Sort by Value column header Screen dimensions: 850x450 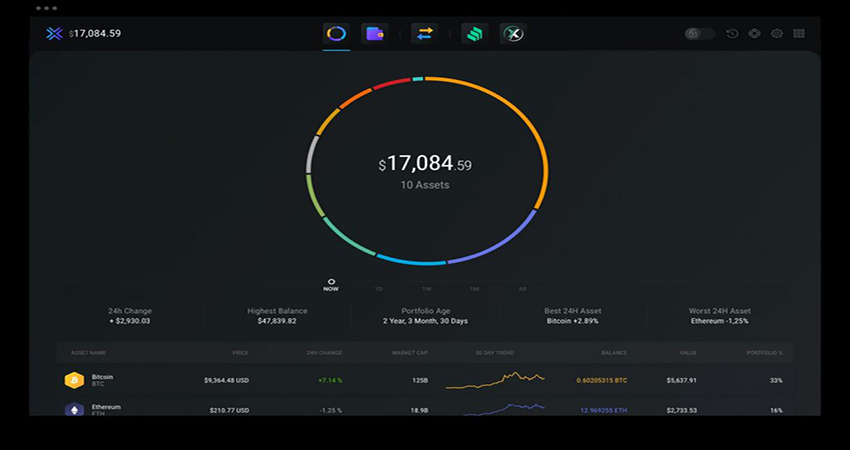[x=688, y=353]
